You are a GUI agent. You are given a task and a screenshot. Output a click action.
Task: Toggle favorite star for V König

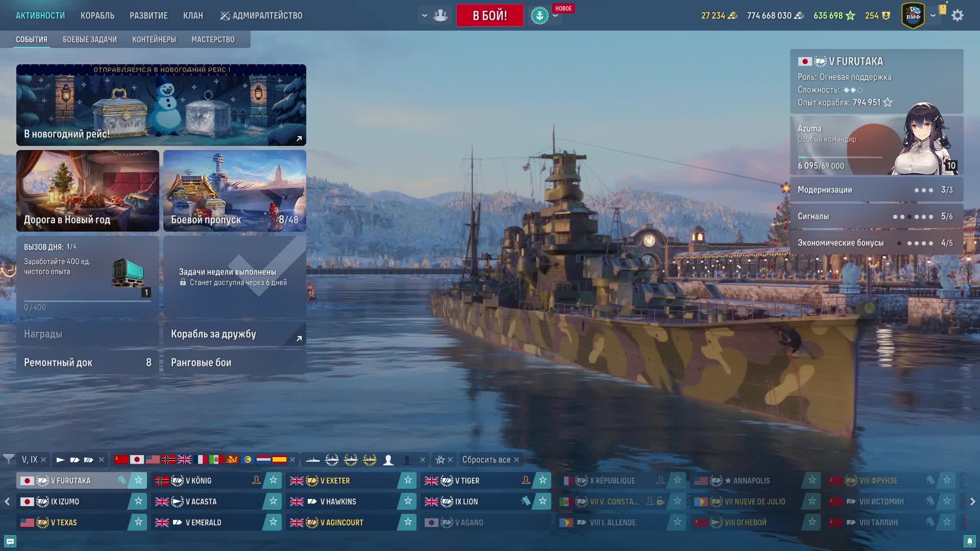273,480
